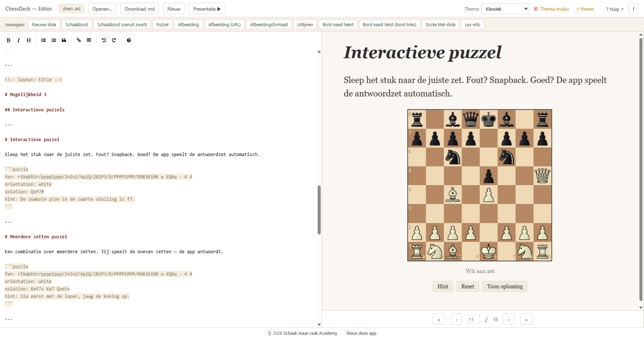Click Toon oplossing button

pos(504,286)
